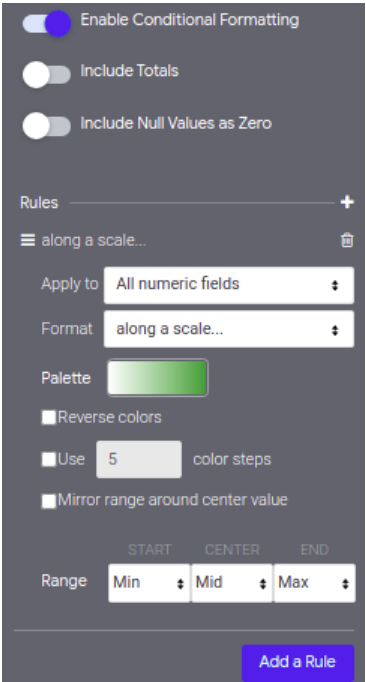
Task: Disable the Enable Conditional Formatting toggle
Action: (47, 23)
